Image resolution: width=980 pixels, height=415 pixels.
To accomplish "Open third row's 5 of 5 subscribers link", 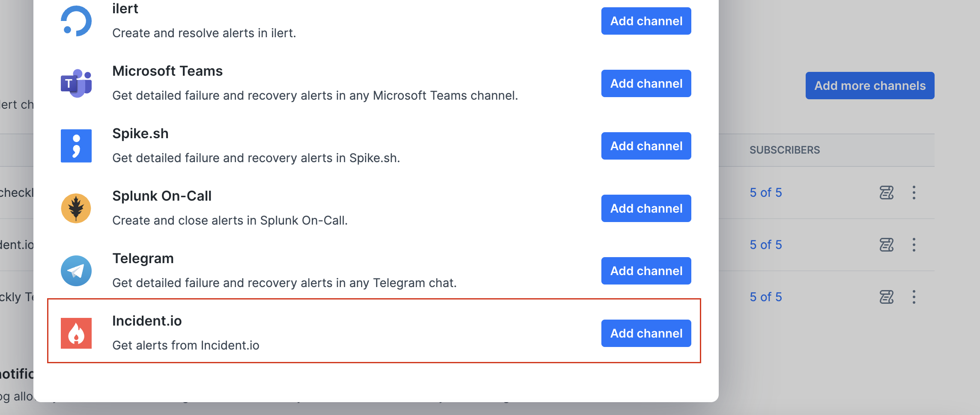I will click(x=766, y=297).
